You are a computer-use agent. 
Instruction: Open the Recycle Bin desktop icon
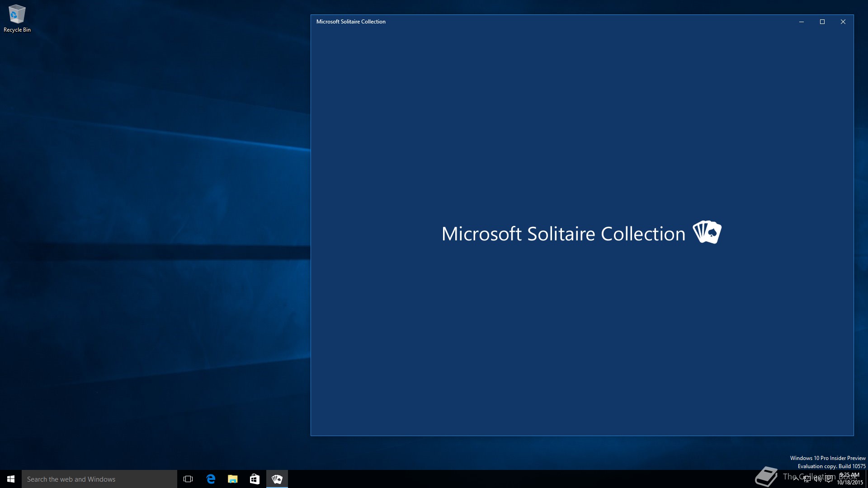point(17,19)
